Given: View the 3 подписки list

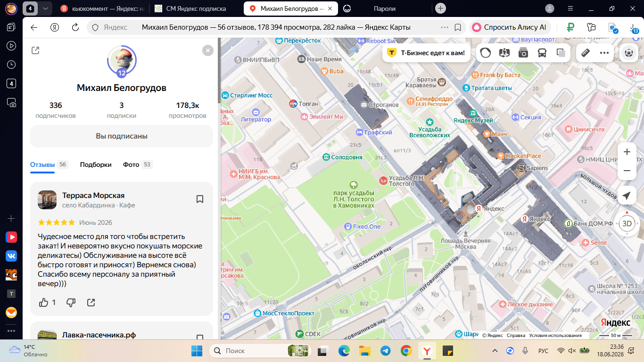Looking at the screenshot, I should tap(122, 110).
